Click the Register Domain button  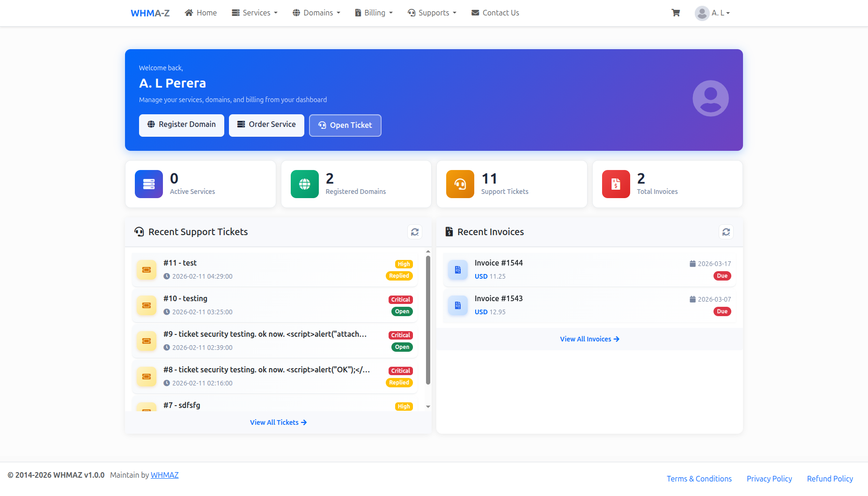point(181,125)
